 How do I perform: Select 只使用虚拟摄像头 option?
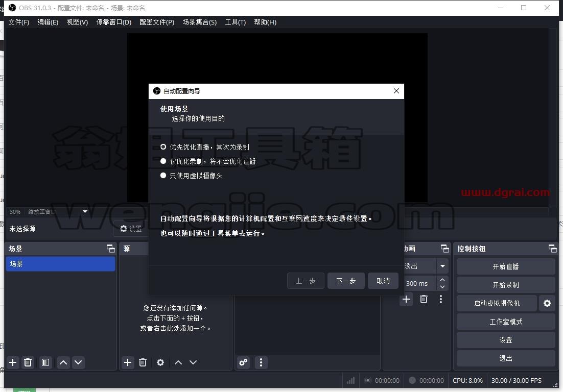192,176
